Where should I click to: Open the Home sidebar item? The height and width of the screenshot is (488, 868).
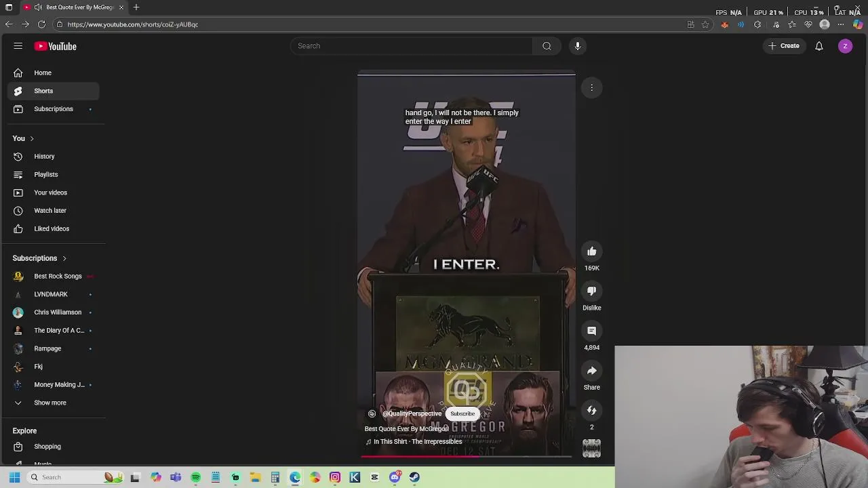[53, 73]
